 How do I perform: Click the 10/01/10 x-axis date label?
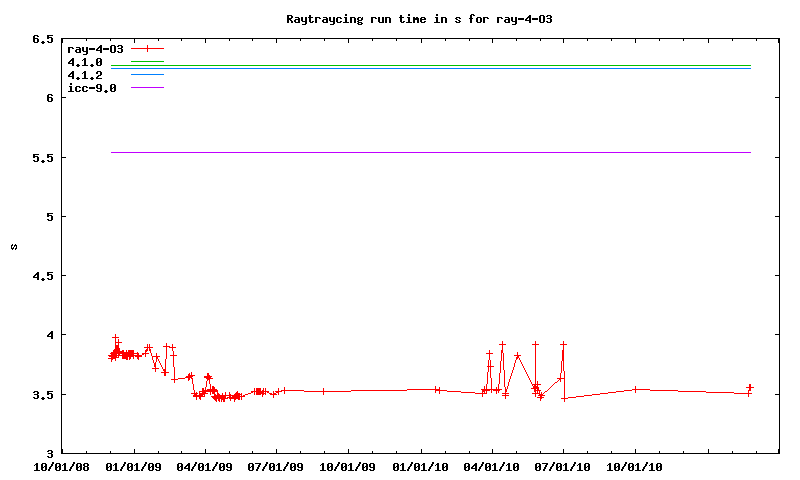pyautogui.click(x=635, y=466)
